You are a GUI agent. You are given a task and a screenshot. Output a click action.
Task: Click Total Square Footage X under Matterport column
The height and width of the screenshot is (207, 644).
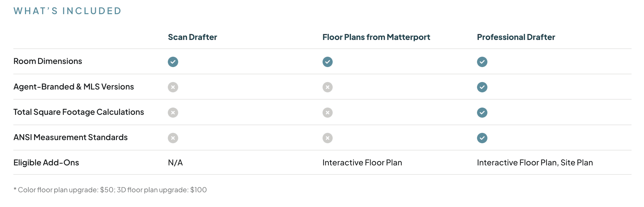tap(327, 113)
